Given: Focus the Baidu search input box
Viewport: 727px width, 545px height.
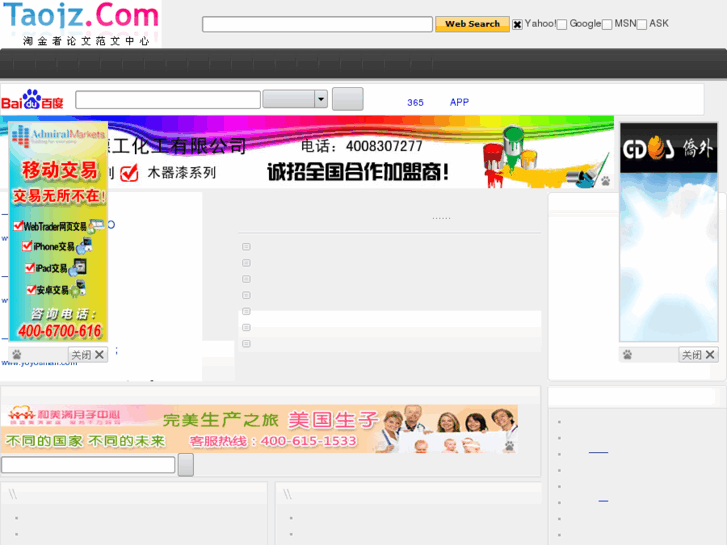Looking at the screenshot, I should (168, 100).
